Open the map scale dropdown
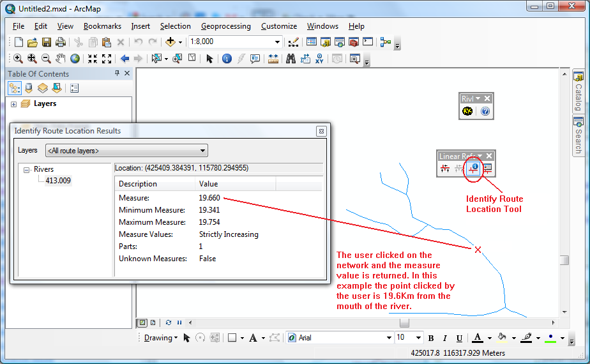The height and width of the screenshot is (364, 590). (x=277, y=42)
